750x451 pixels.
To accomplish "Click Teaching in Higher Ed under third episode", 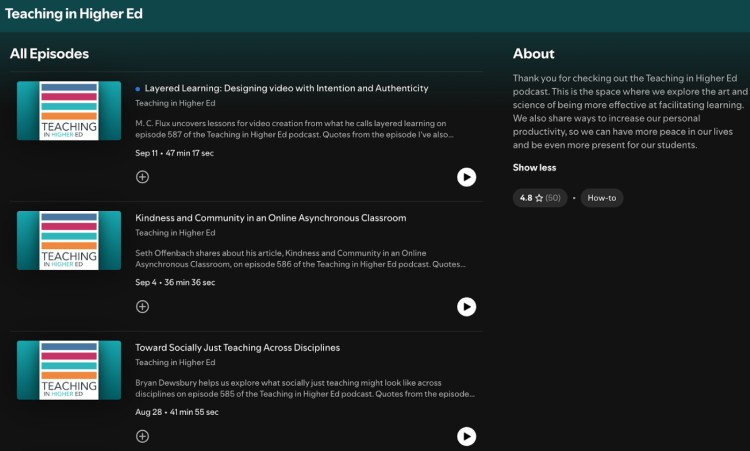I will [175, 362].
